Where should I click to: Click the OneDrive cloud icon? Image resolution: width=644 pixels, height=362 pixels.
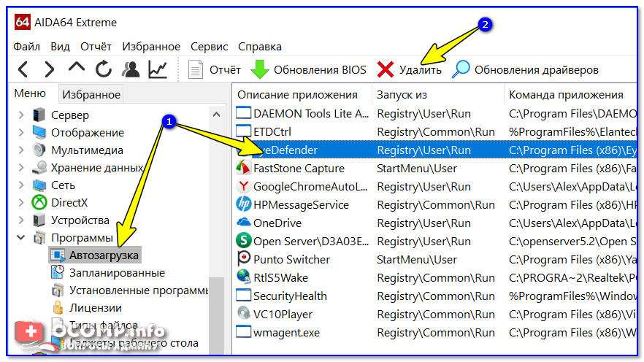pos(243,222)
